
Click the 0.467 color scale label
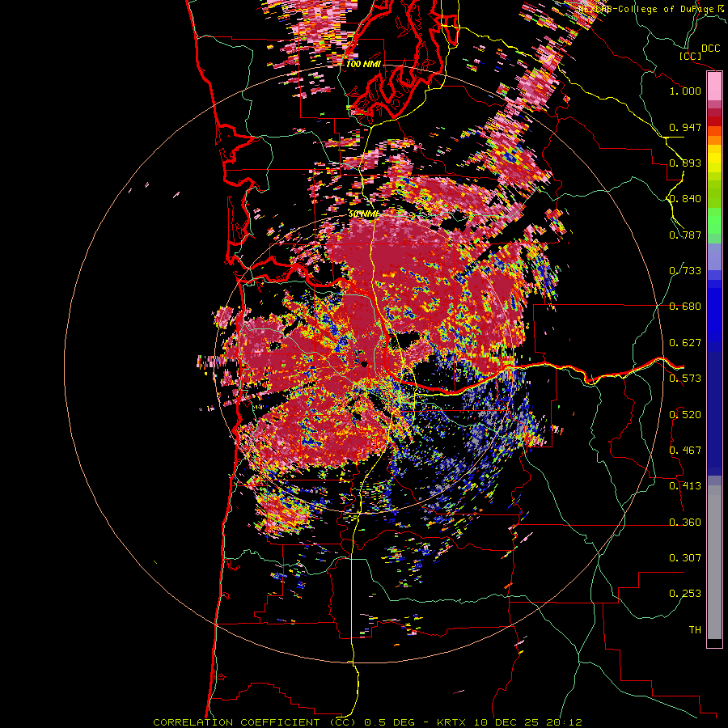point(685,451)
